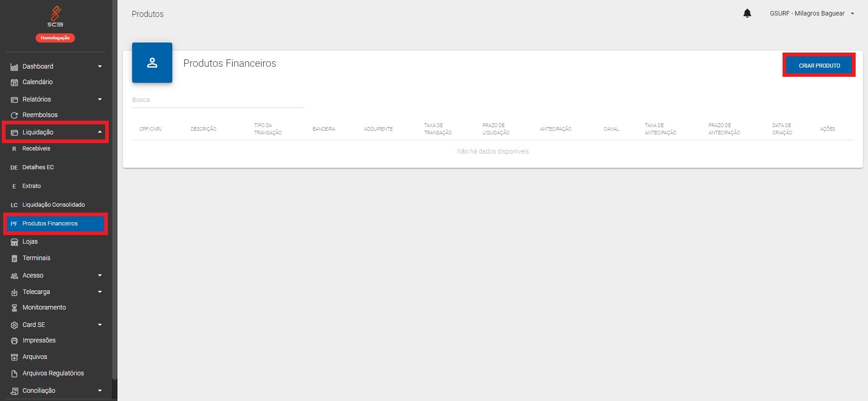Click the blue user icon tile
Image resolution: width=868 pixels, height=401 pixels.
152,63
